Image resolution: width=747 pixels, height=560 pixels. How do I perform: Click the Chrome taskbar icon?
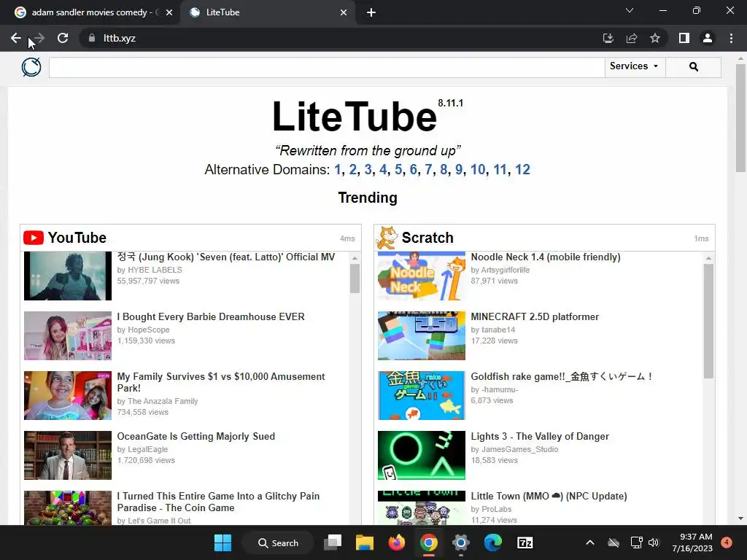pyautogui.click(x=429, y=542)
